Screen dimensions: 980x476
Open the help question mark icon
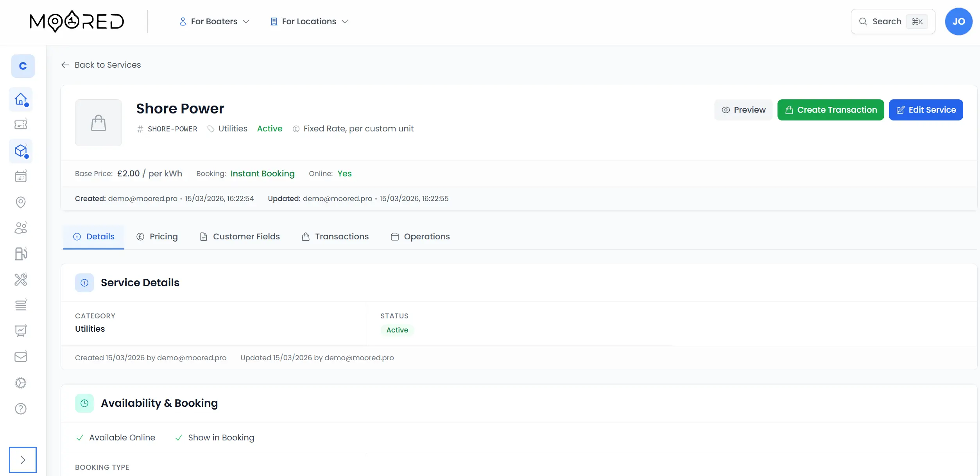pyautogui.click(x=20, y=409)
